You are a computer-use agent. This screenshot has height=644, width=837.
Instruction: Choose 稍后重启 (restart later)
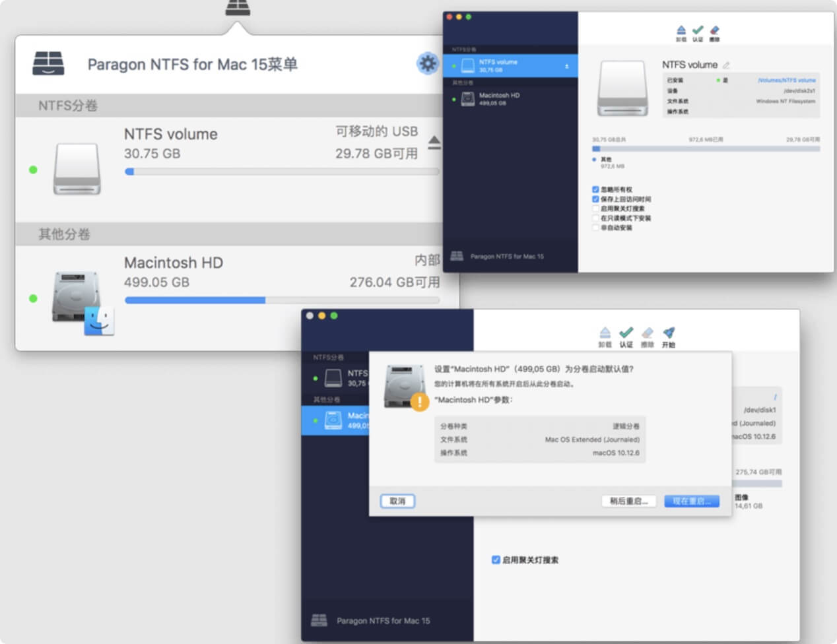pyautogui.click(x=628, y=501)
